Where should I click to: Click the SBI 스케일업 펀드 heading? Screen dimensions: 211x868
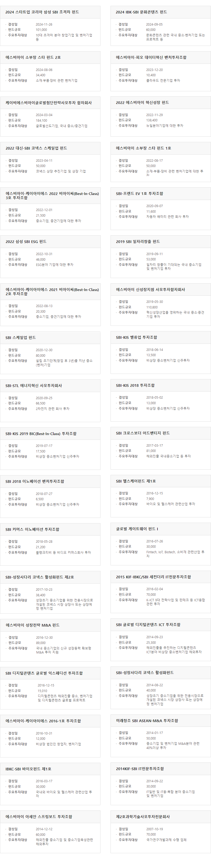pyautogui.click(x=21, y=338)
